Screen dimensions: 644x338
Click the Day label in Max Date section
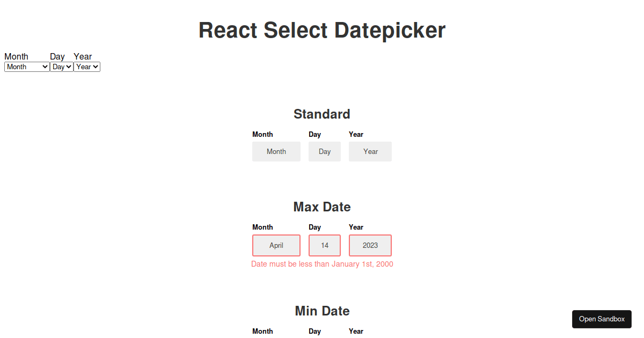[x=314, y=227]
